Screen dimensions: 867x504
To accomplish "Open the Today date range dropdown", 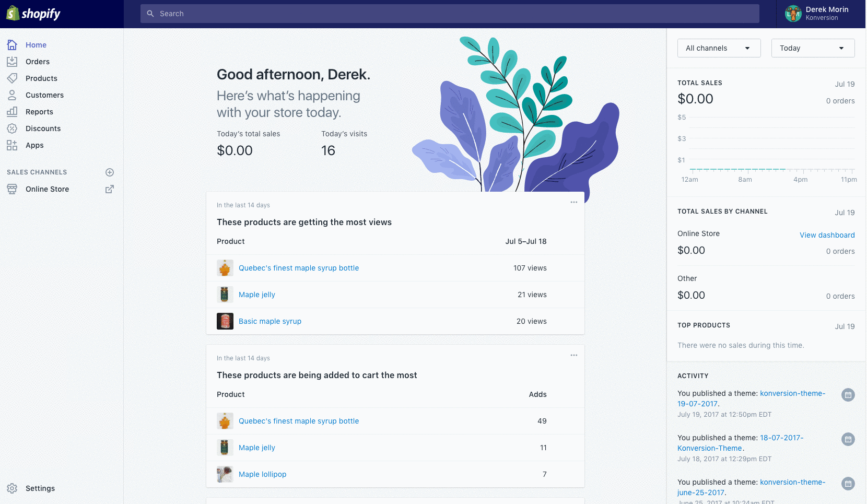I will click(x=813, y=48).
